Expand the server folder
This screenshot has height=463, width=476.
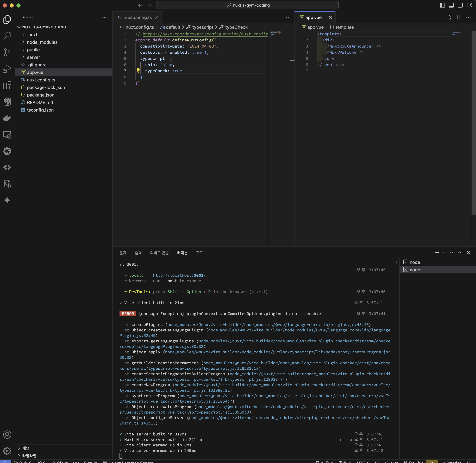pos(23,57)
